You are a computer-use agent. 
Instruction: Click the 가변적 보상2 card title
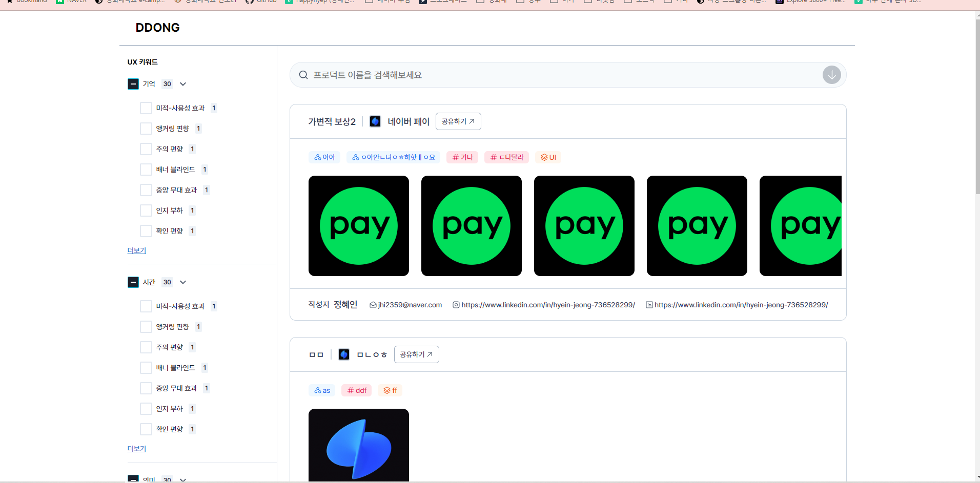[x=332, y=121]
